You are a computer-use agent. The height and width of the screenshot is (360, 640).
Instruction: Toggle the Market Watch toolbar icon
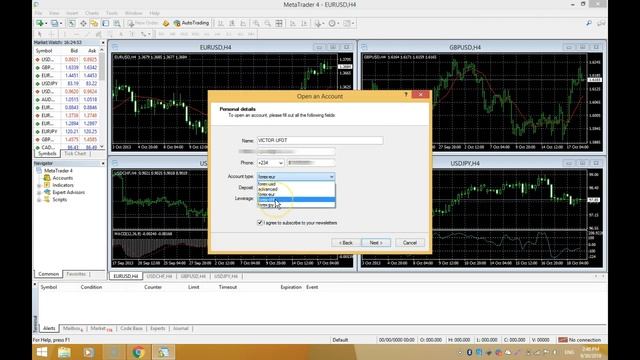click(72, 23)
